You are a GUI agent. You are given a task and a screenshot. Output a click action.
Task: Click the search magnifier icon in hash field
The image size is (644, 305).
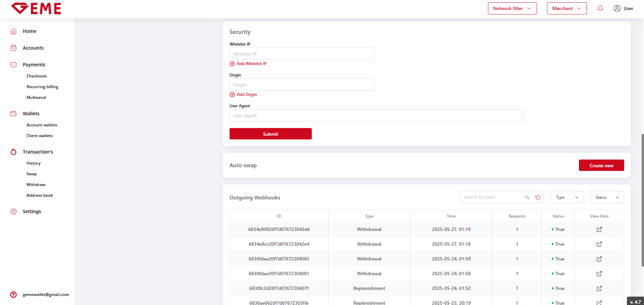[527, 197]
